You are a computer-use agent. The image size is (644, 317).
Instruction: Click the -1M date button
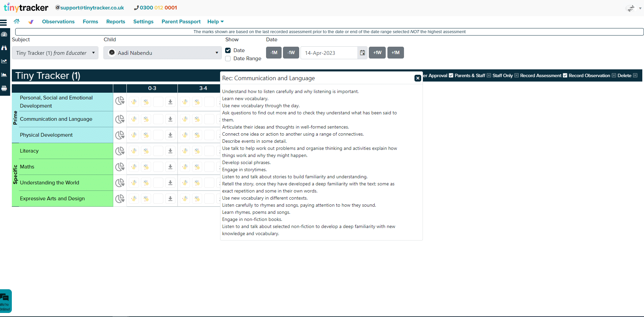pyautogui.click(x=274, y=53)
